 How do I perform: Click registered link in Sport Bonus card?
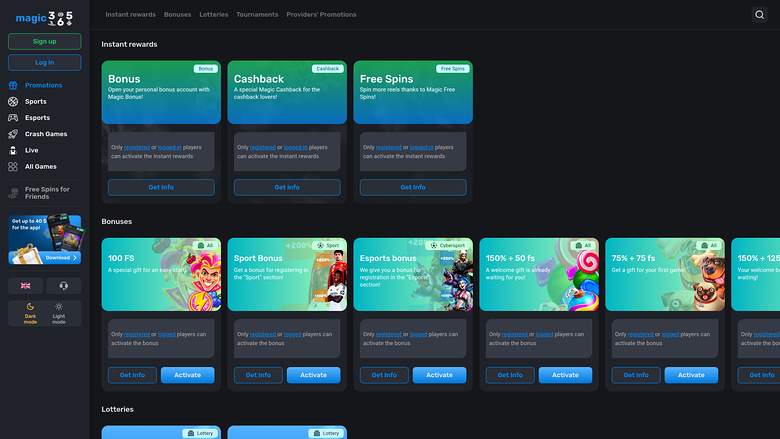[x=263, y=334]
